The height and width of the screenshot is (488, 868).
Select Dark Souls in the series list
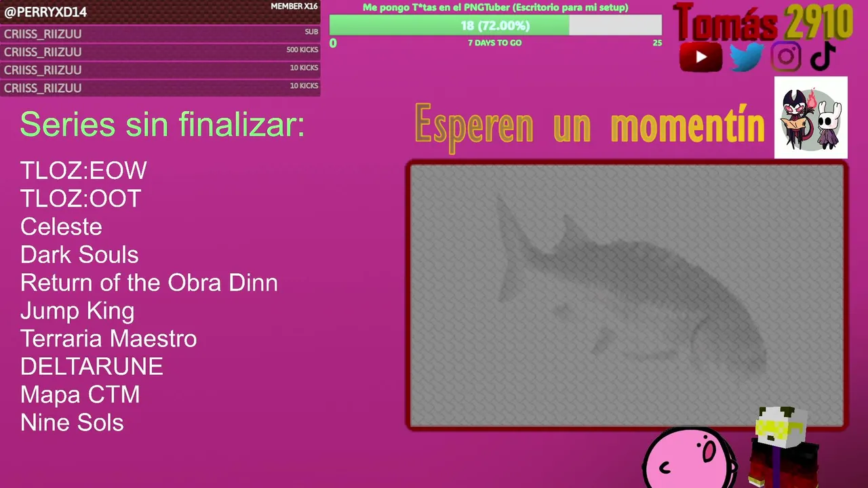click(79, 255)
